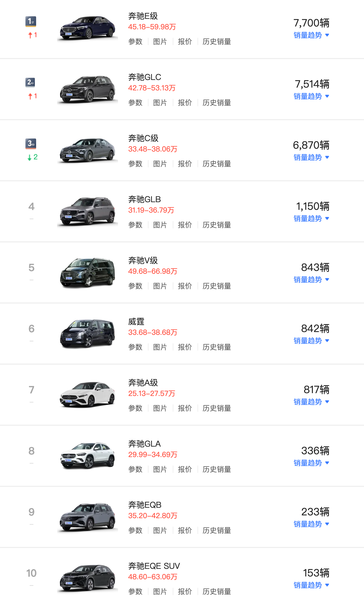This screenshot has height=606, width=364.
Task: Open the 奔驰E级 car thumbnail
Action: tap(87, 28)
